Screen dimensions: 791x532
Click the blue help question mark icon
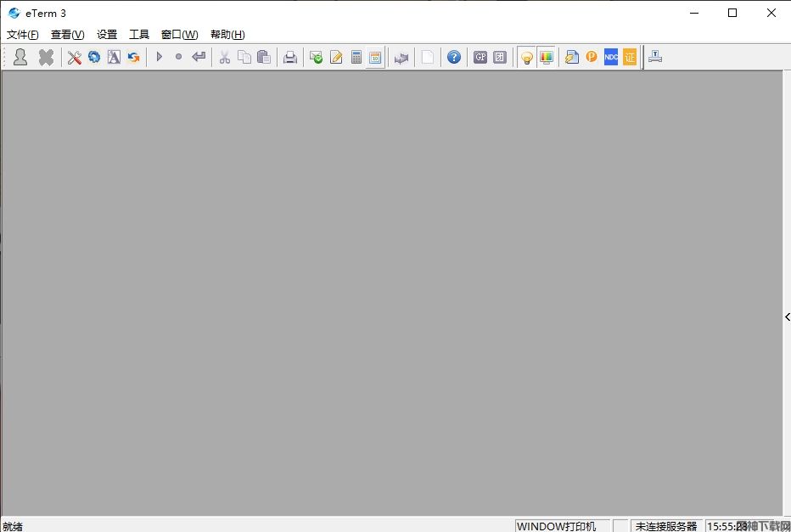[454, 57]
